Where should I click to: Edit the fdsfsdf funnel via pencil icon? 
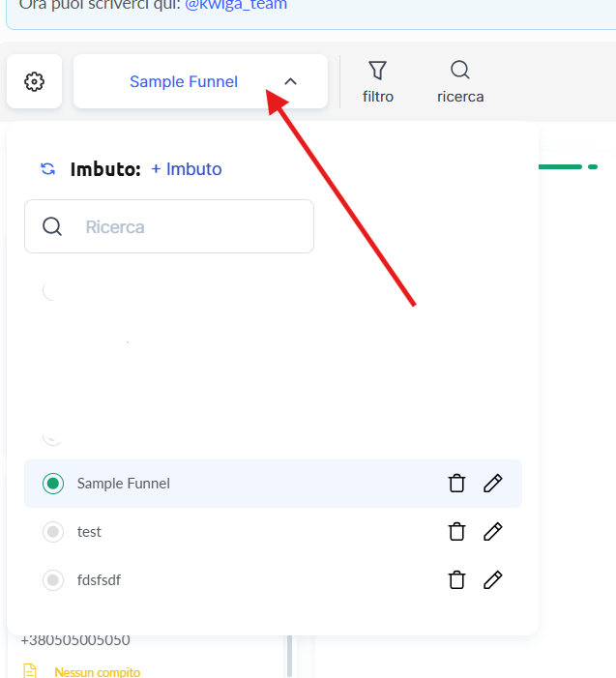pos(493,580)
